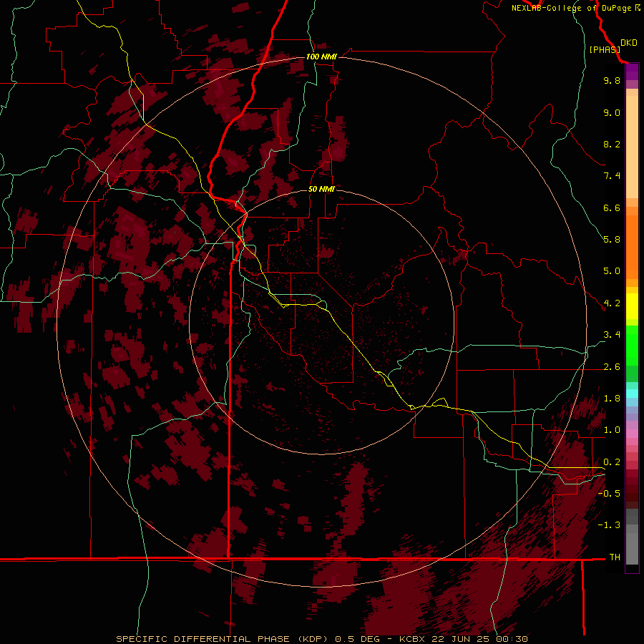The height and width of the screenshot is (644, 644).
Task: Click the 8.2 value on the scale
Action: (612, 144)
